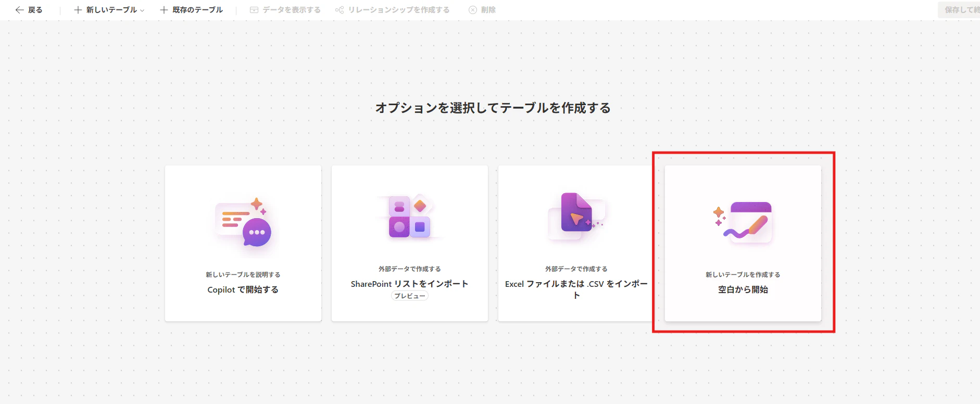Screen dimensions: 980x404
Task: Click the delete circle-x icon
Action: (x=473, y=10)
